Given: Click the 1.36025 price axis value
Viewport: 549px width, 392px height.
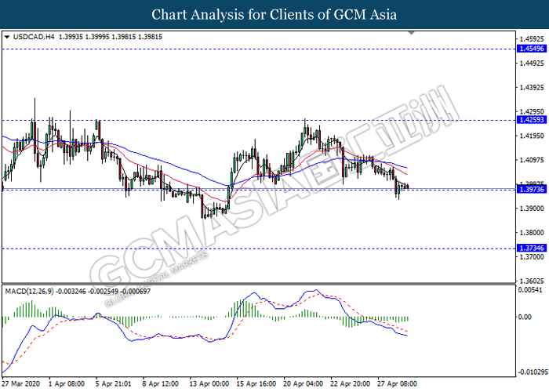Looking at the screenshot, I should point(532,281).
